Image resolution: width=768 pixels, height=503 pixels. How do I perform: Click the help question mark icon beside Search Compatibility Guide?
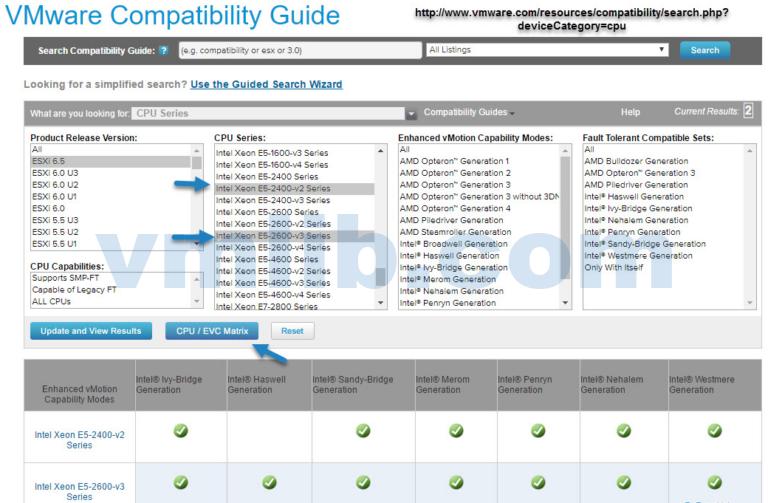tap(163, 50)
